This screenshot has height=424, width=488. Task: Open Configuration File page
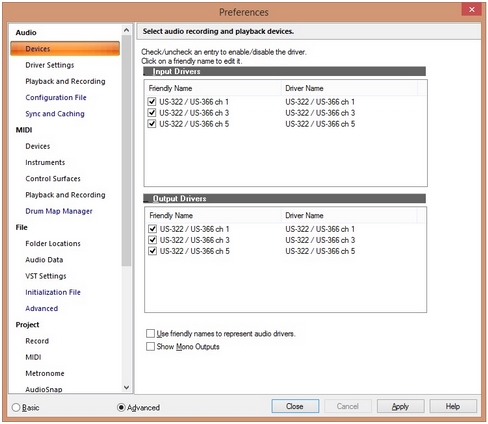[56, 97]
